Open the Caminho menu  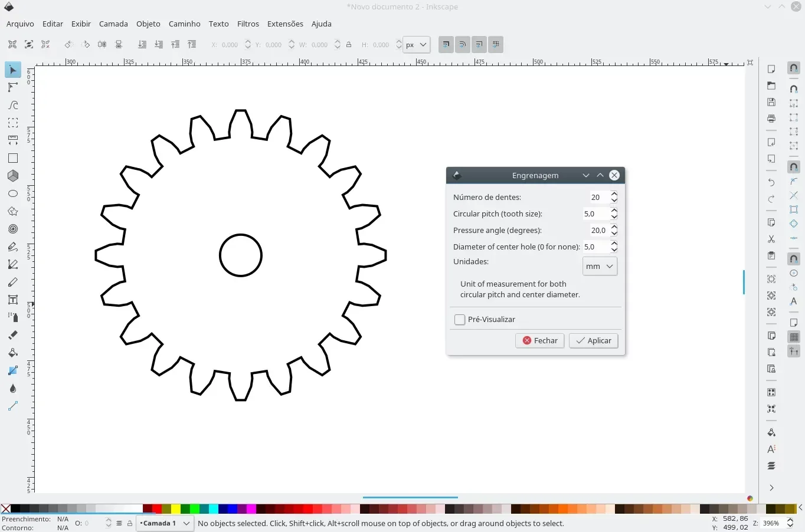184,24
